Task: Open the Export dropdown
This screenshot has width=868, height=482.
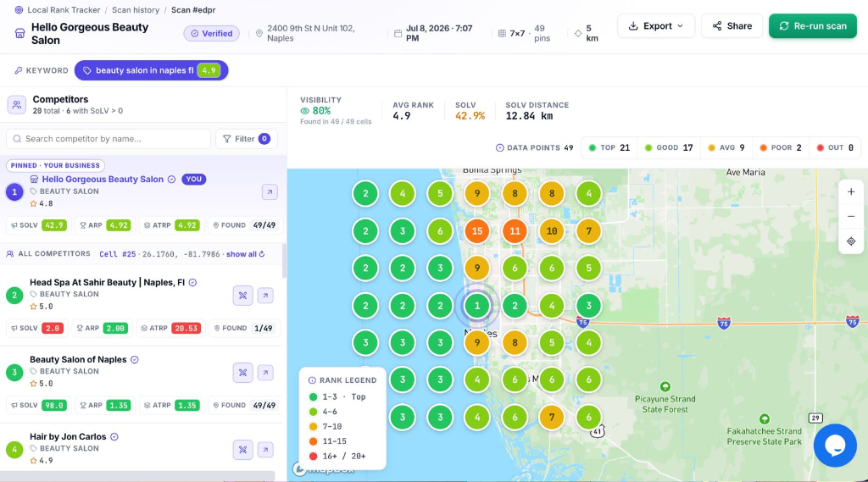Action: [x=656, y=26]
